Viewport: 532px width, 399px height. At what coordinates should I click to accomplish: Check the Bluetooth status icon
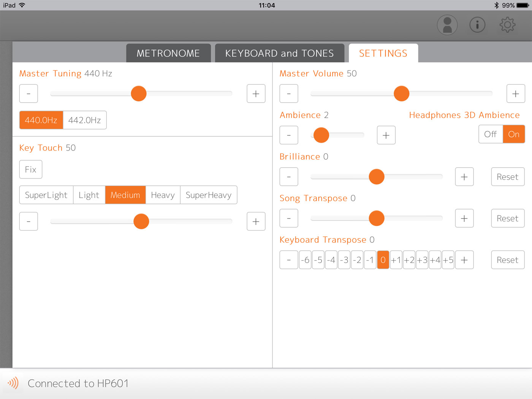point(496,5)
